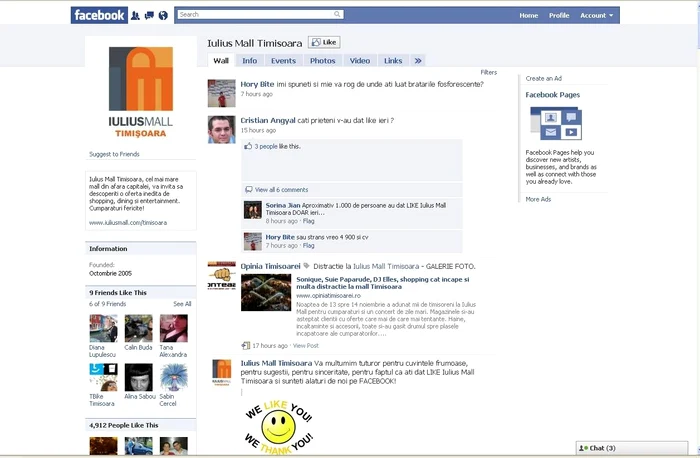Click Sorina Jian's name in the comment
Image resolution: width=700 pixels, height=458 pixels.
click(283, 205)
